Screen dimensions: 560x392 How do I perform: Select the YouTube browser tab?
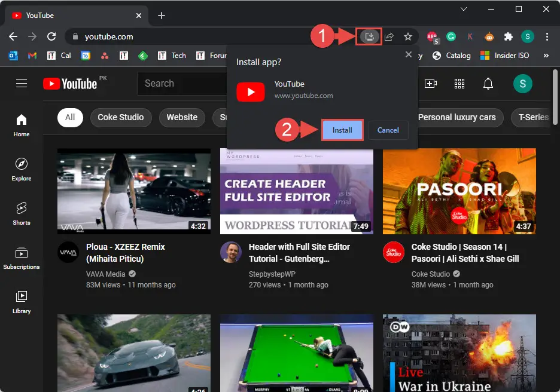[x=77, y=16]
